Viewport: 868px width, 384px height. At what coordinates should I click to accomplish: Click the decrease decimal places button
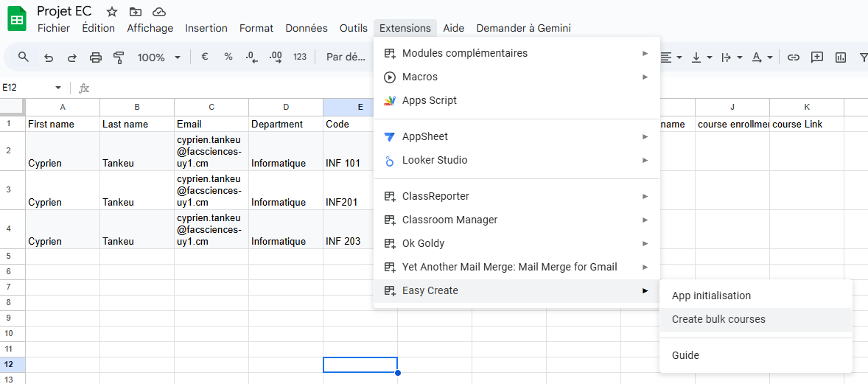point(252,57)
